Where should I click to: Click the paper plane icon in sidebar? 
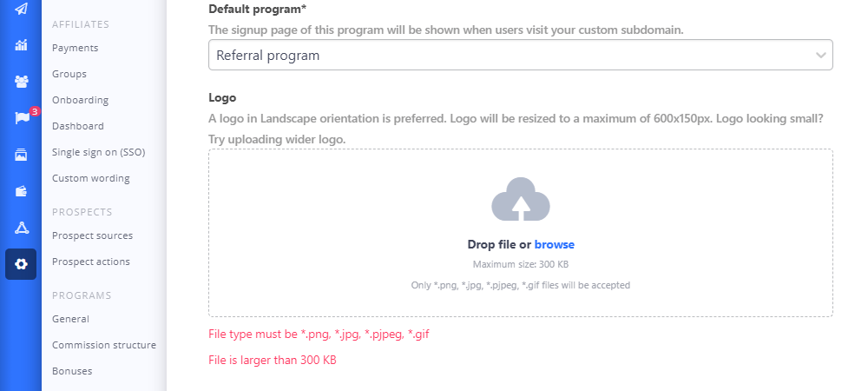point(21,9)
